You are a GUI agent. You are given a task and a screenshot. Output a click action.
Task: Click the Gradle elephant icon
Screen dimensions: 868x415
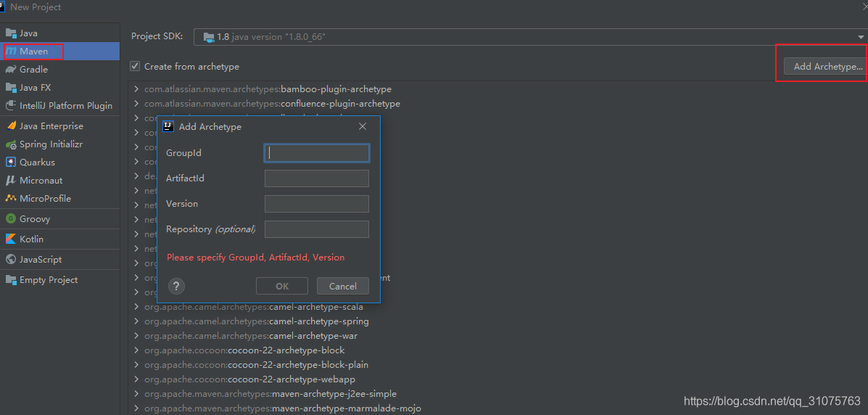(11, 69)
